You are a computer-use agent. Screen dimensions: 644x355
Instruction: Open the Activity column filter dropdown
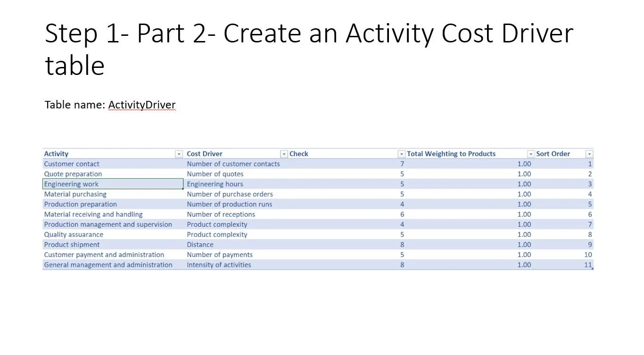[179, 154]
